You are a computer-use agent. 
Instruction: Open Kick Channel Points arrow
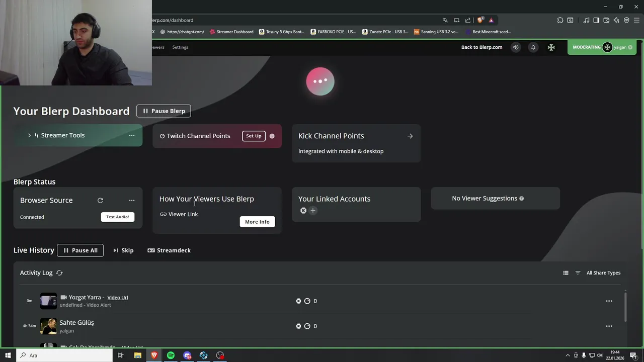(x=410, y=136)
